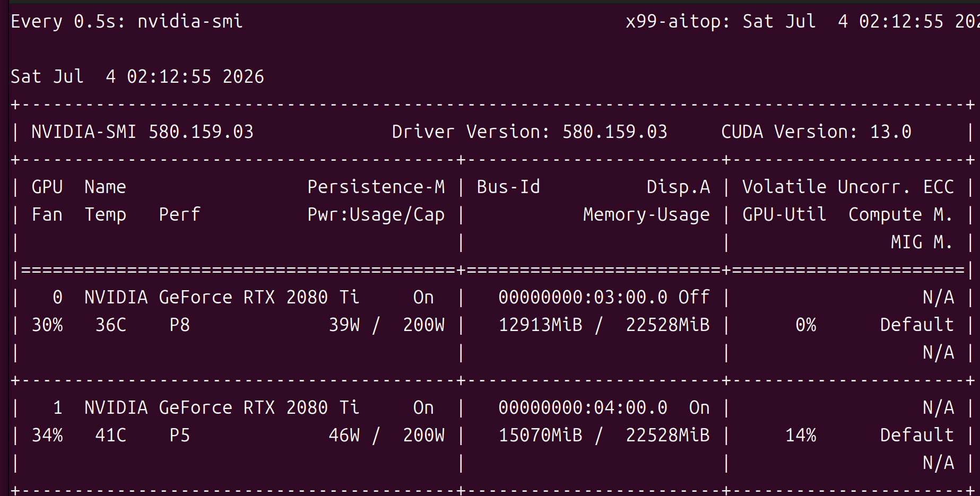Click the 'Fan' column header

click(x=47, y=214)
